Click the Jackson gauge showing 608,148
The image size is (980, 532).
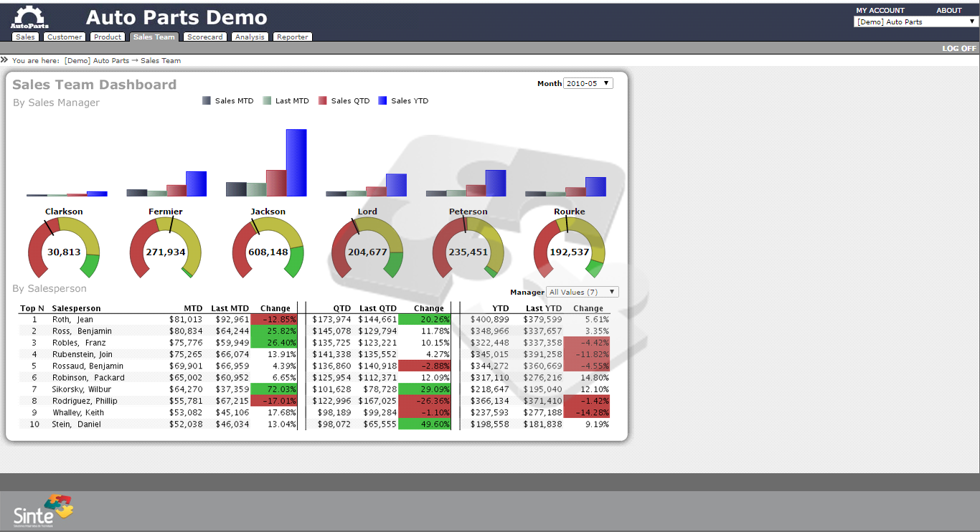[x=268, y=249]
